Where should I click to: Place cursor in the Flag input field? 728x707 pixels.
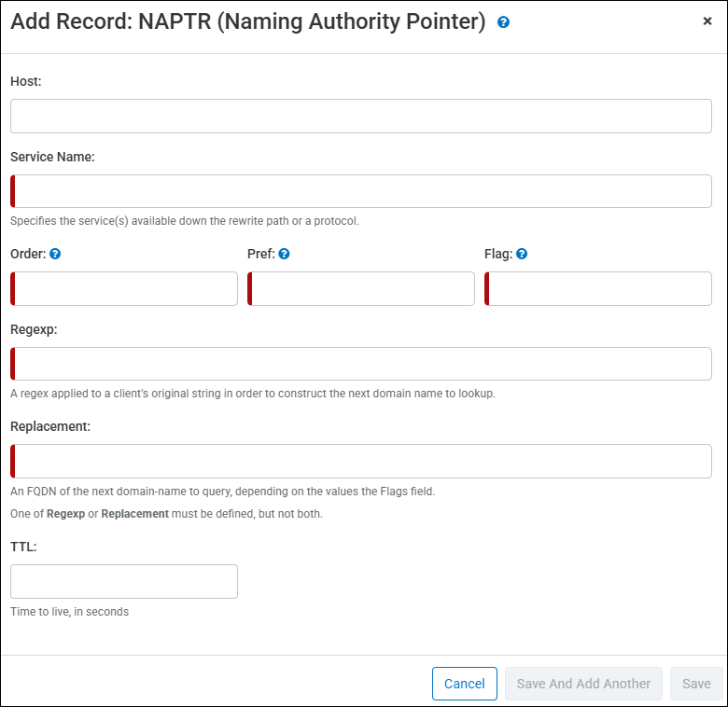[598, 289]
